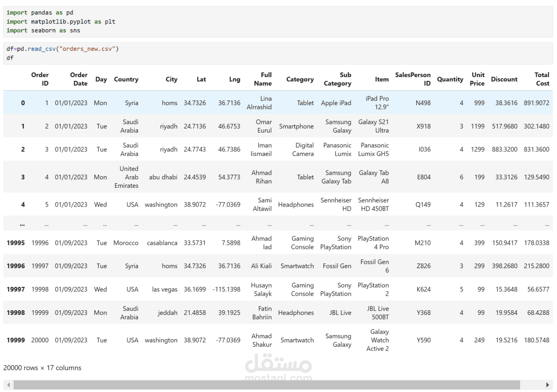
Task: Click salesperson ID X918
Action: pyautogui.click(x=423, y=126)
